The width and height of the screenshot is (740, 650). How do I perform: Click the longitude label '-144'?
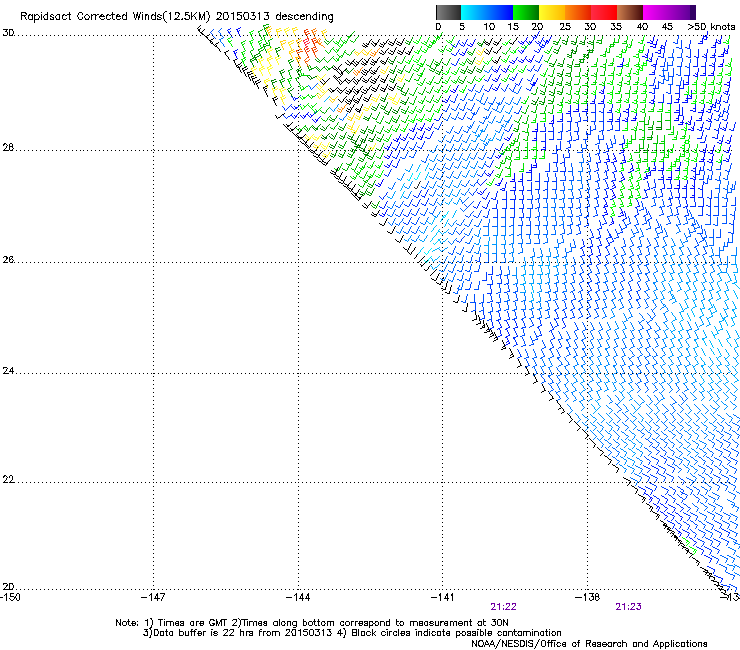click(298, 597)
